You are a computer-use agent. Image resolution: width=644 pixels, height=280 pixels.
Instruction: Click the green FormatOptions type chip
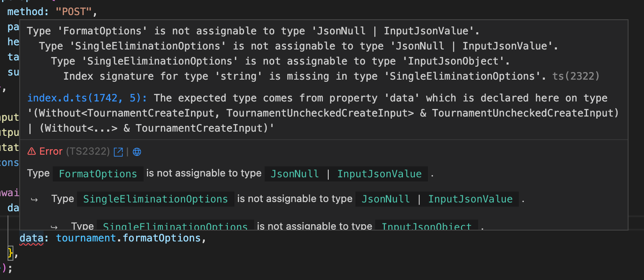98,174
